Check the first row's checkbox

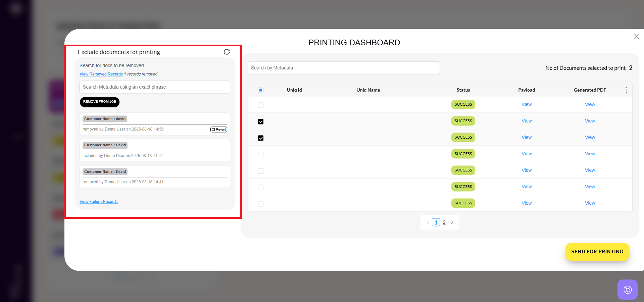click(x=261, y=105)
